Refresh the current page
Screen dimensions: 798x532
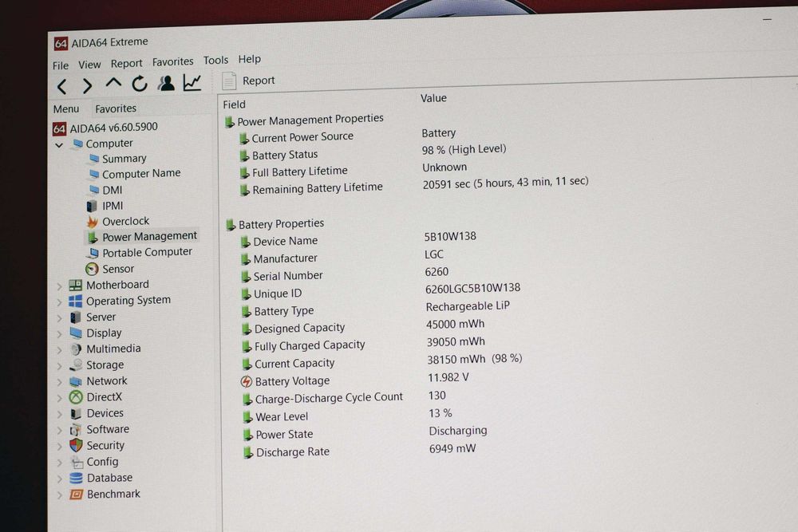point(140,84)
